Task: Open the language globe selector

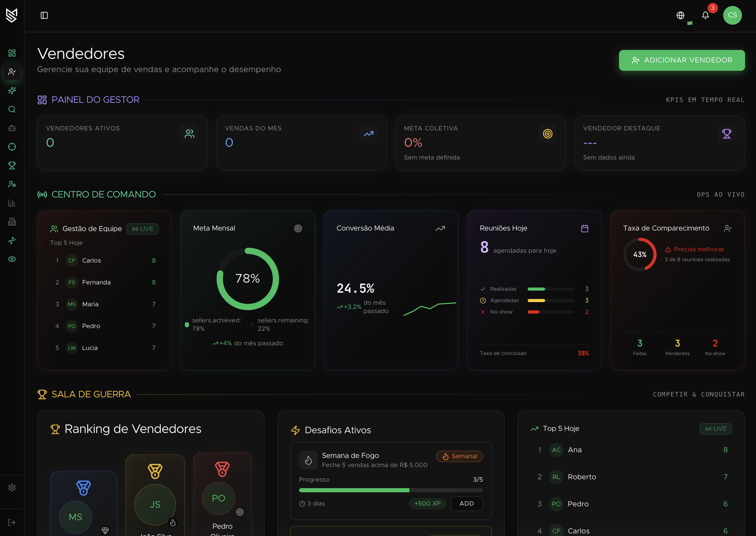Action: click(680, 16)
